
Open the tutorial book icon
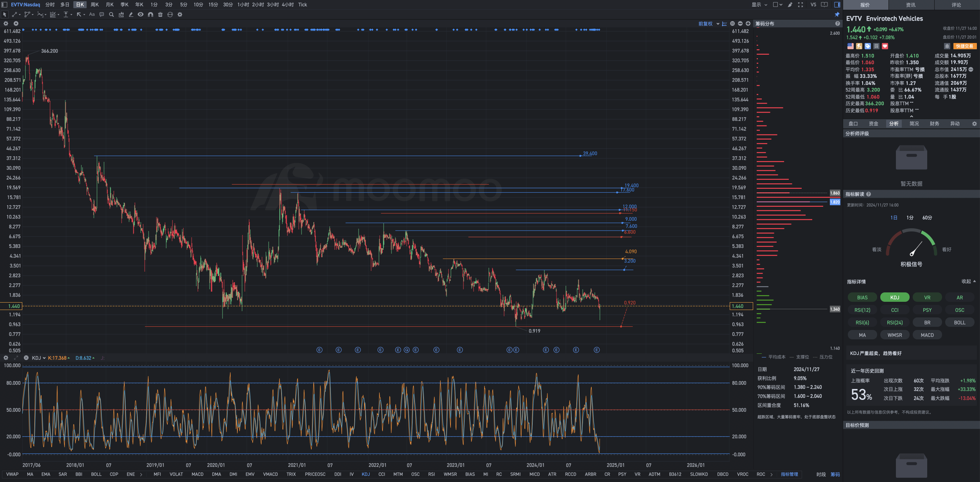(824, 5)
